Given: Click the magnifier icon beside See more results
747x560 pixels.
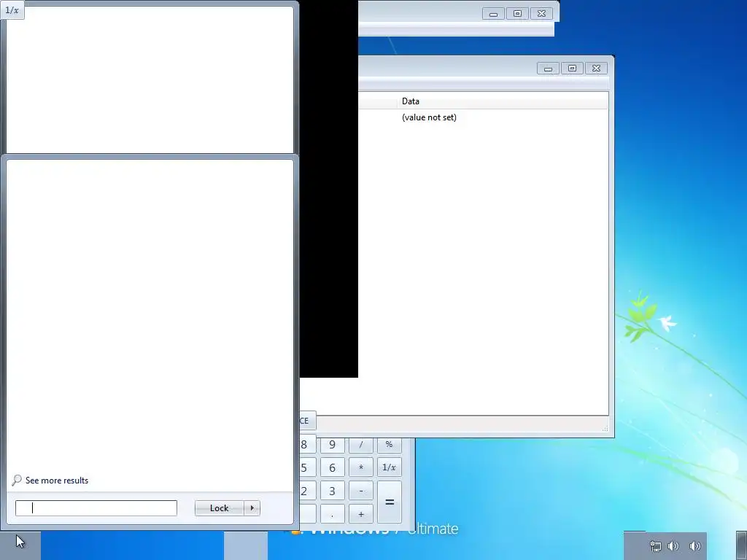Looking at the screenshot, I should coord(17,480).
